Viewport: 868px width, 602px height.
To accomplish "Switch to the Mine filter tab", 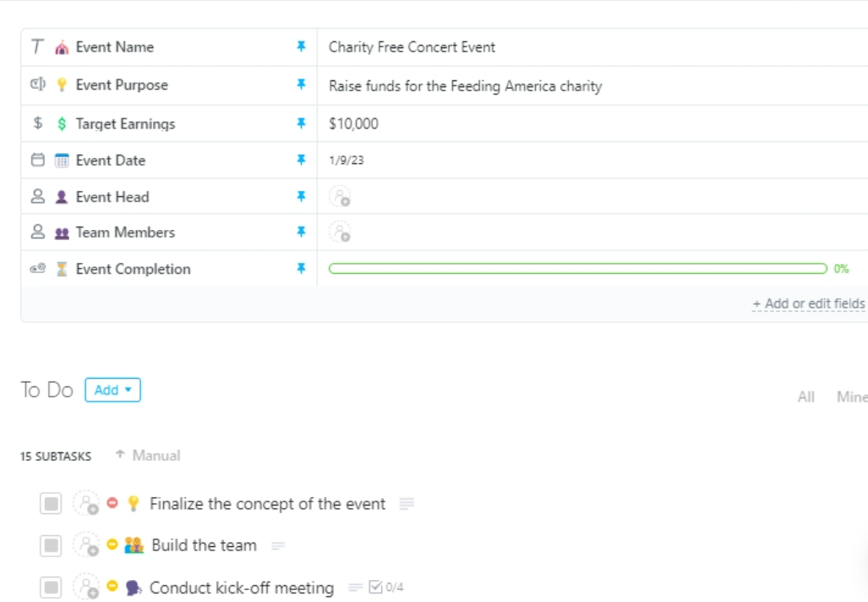I will [x=852, y=397].
